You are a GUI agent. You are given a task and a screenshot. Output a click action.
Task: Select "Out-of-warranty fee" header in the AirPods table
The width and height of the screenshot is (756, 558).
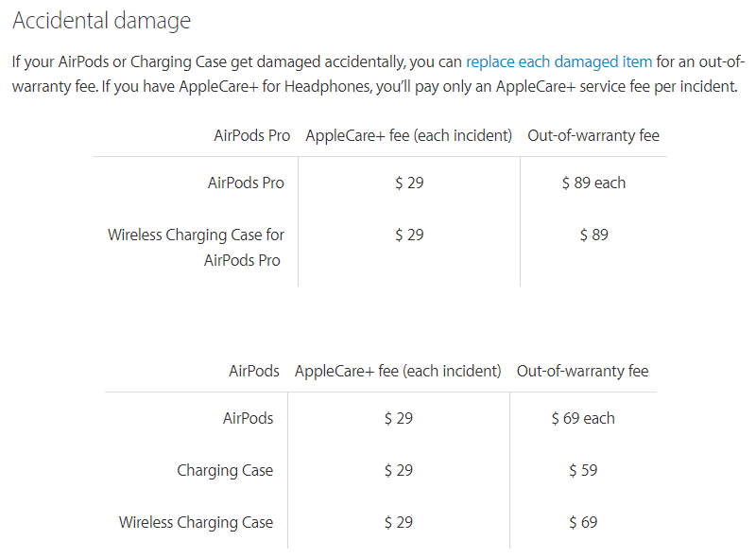[583, 371]
